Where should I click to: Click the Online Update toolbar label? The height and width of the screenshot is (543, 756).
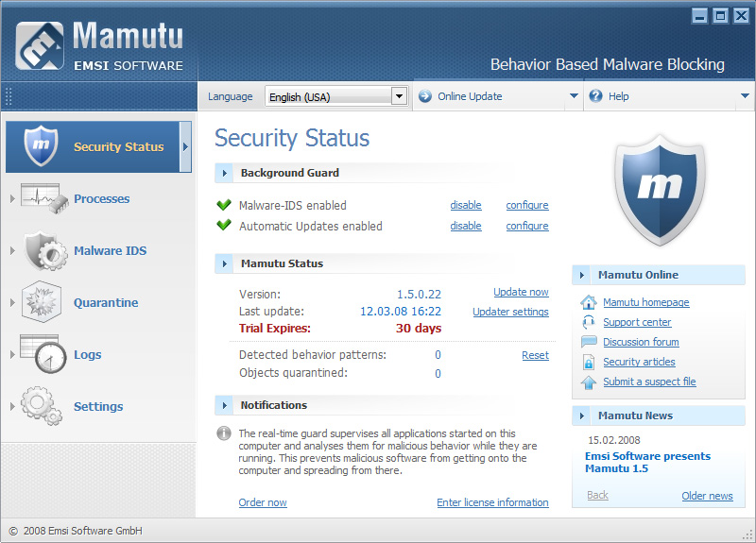click(470, 96)
